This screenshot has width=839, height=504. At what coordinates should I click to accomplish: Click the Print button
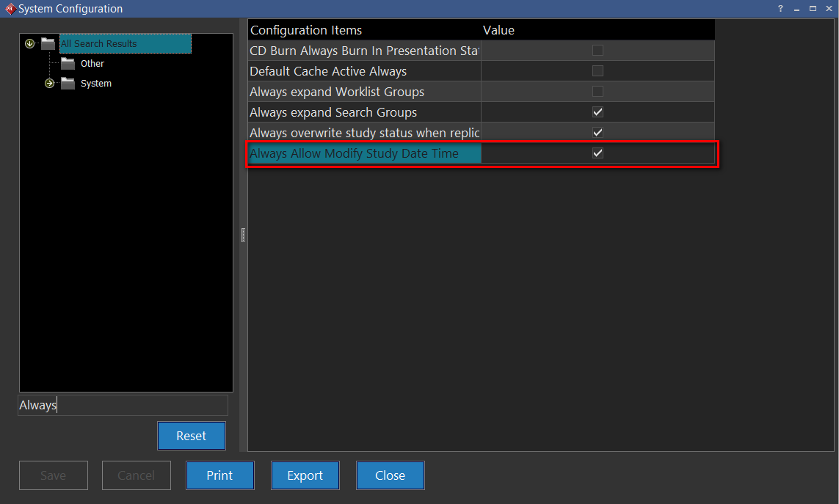point(219,475)
